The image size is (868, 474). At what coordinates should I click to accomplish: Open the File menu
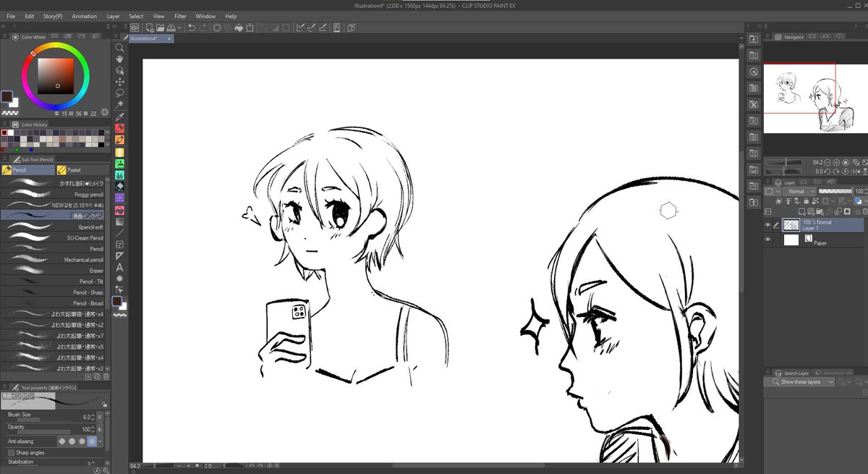click(x=11, y=16)
